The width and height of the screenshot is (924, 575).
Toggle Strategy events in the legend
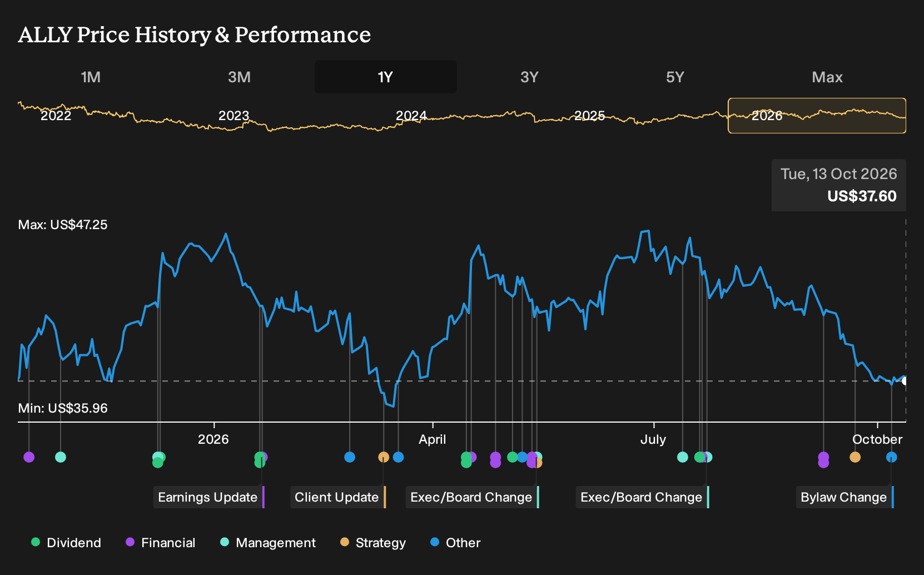pos(373,543)
